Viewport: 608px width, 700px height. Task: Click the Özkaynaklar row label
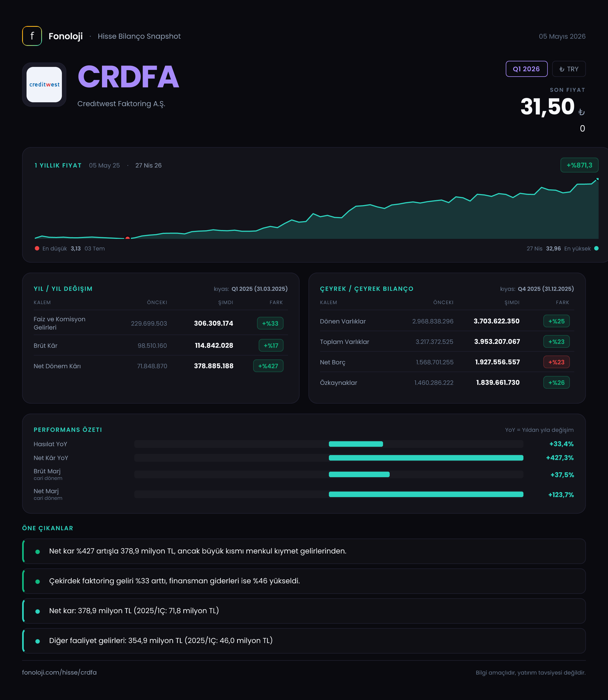338,383
